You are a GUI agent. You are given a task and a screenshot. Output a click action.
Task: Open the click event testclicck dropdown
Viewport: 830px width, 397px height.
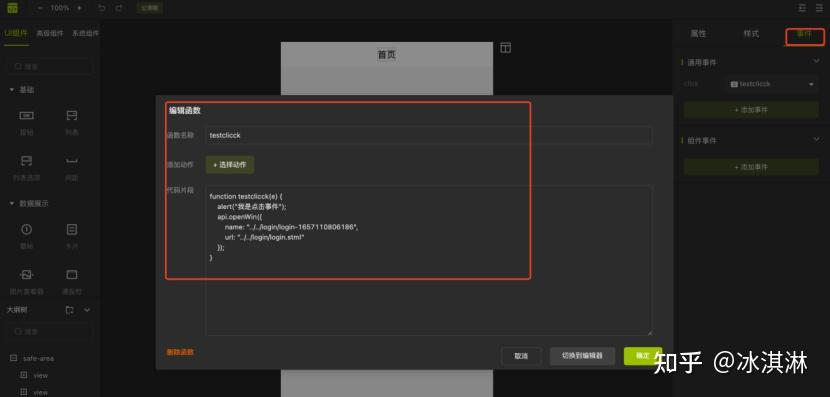(x=772, y=84)
